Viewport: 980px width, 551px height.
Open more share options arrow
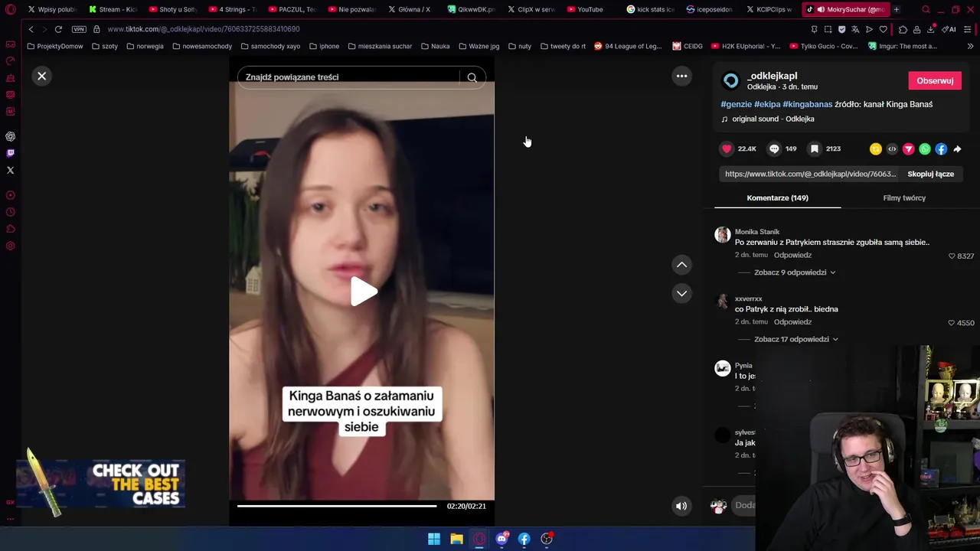[x=957, y=149]
